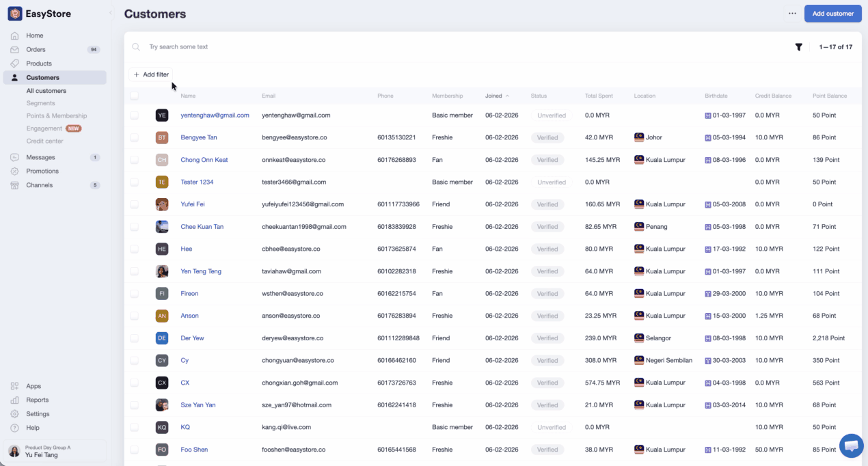This screenshot has width=868, height=466.
Task: Open the three-dot more options menu
Action: pyautogui.click(x=792, y=14)
